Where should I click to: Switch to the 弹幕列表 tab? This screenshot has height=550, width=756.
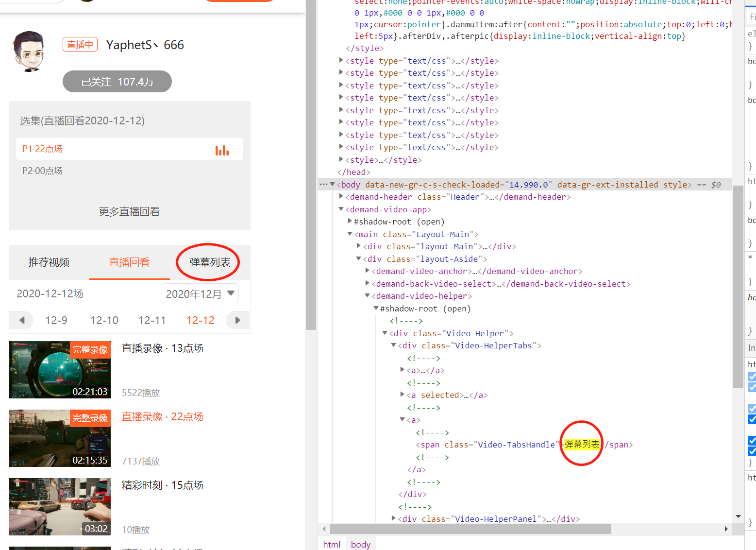click(x=210, y=262)
